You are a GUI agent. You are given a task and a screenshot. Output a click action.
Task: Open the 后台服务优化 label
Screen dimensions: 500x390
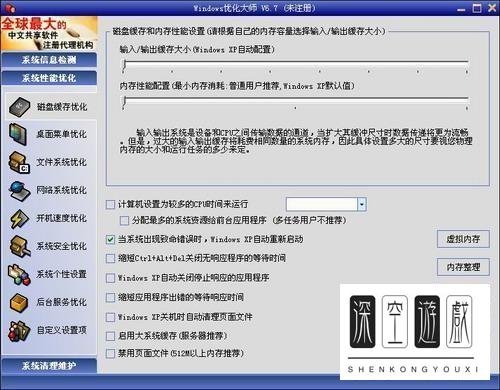pyautogui.click(x=62, y=302)
